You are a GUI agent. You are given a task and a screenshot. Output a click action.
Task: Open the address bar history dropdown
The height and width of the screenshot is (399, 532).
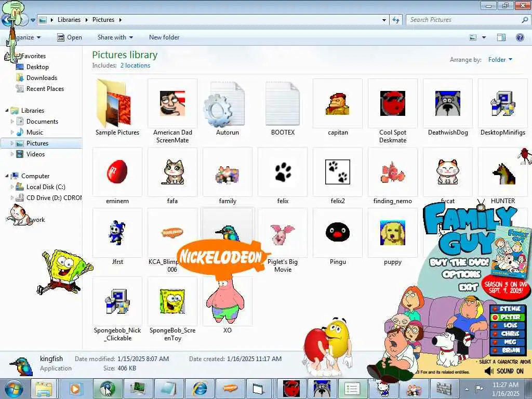384,20
